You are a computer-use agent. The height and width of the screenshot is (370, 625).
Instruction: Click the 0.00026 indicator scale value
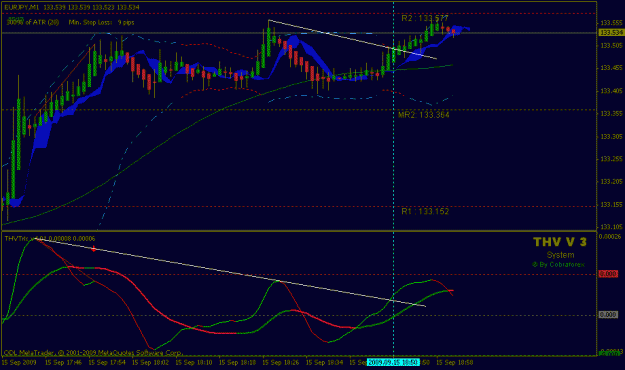tap(610, 237)
